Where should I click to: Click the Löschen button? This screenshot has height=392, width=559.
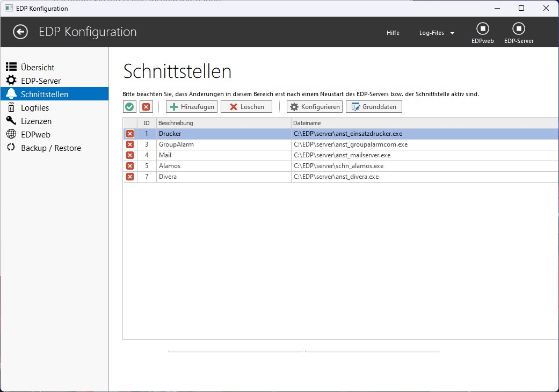coord(246,106)
